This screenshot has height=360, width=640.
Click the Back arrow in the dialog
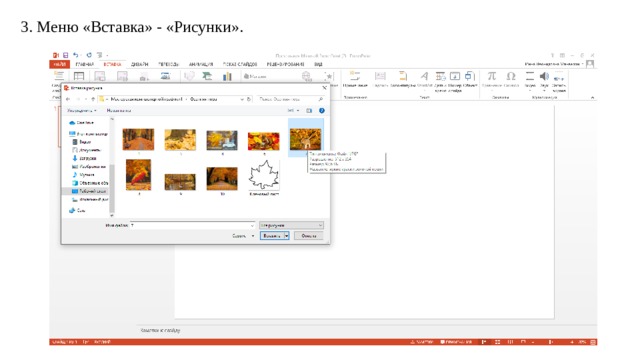point(68,99)
